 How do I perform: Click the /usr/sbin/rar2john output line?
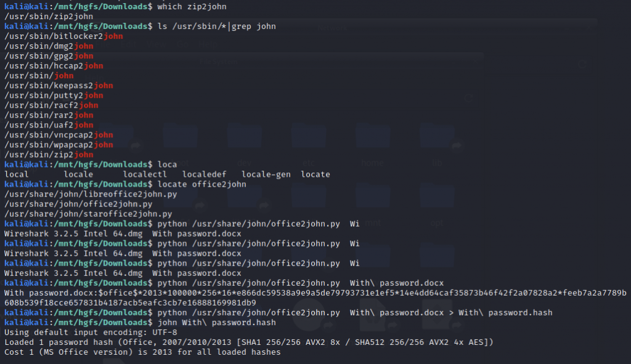(x=49, y=115)
